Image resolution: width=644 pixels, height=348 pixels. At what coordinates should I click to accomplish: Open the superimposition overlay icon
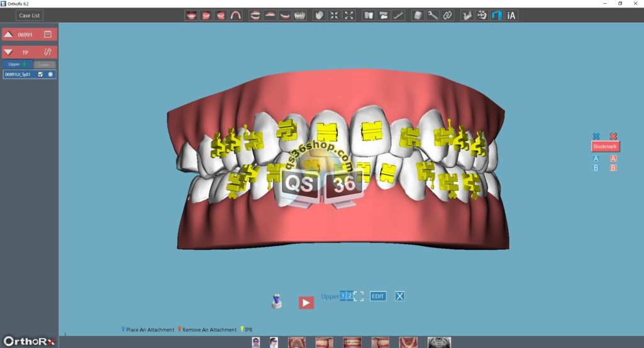383,16
